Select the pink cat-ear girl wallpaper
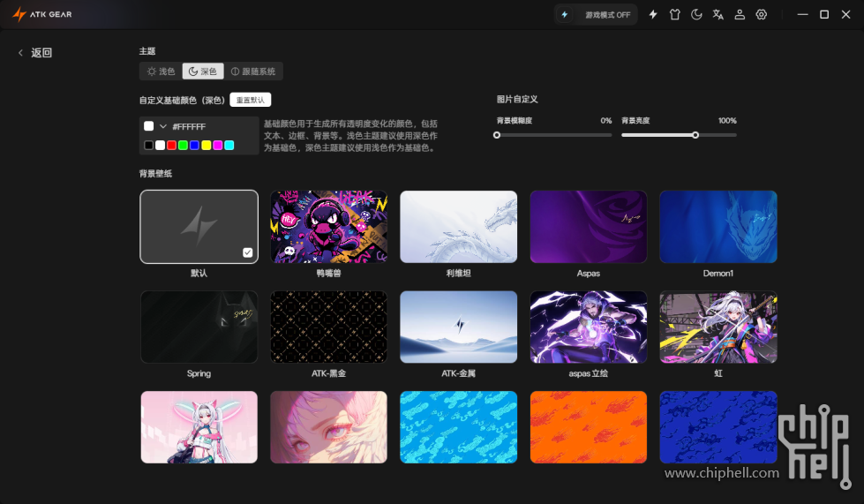The width and height of the screenshot is (864, 504). 199,427
